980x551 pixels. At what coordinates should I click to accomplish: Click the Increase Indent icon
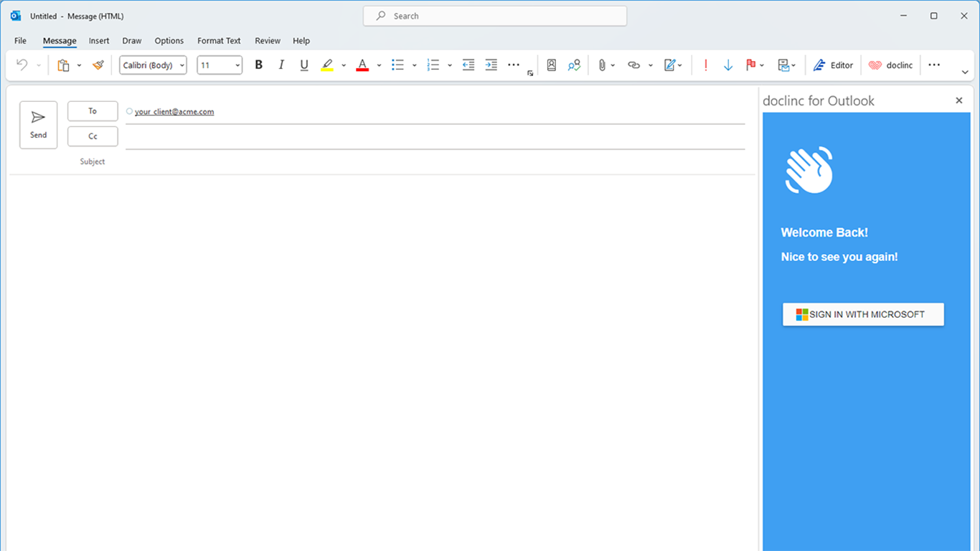click(x=491, y=65)
